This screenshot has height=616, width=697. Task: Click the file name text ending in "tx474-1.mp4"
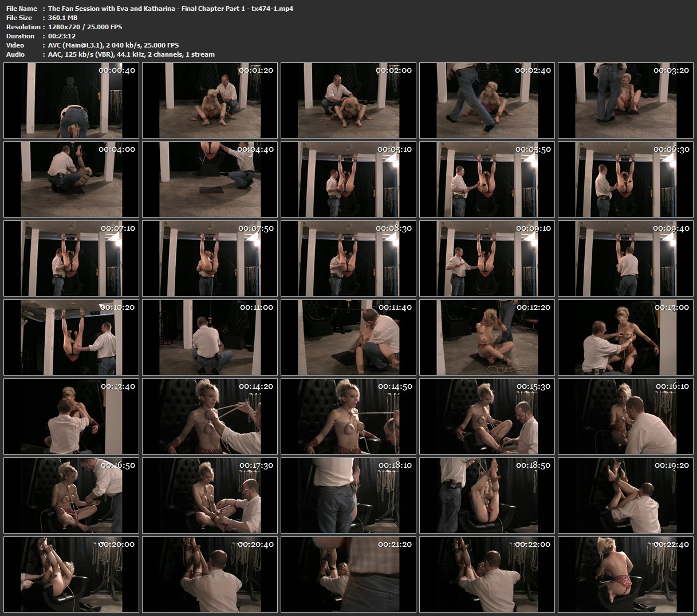coord(171,9)
